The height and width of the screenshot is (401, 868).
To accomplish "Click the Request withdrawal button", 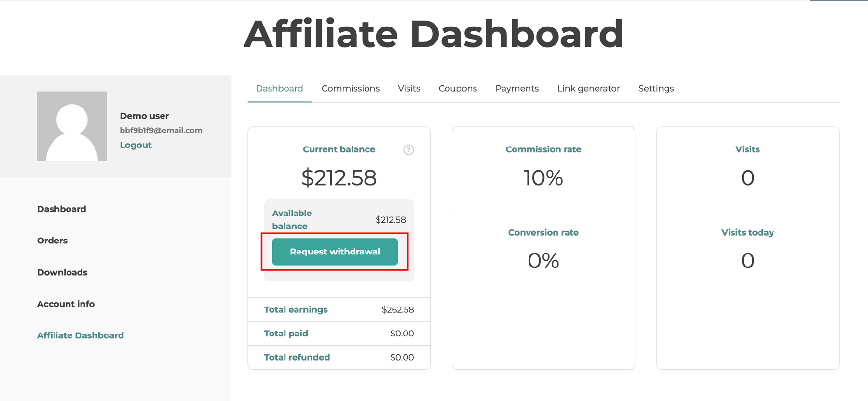I will click(335, 252).
